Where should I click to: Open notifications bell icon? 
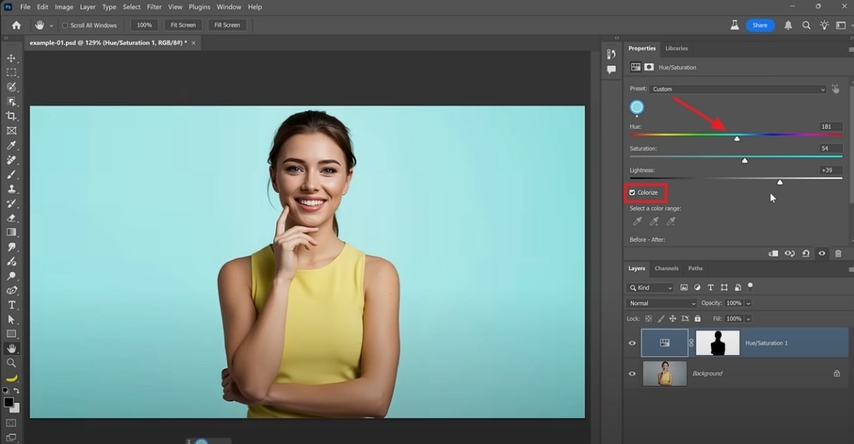(x=788, y=25)
